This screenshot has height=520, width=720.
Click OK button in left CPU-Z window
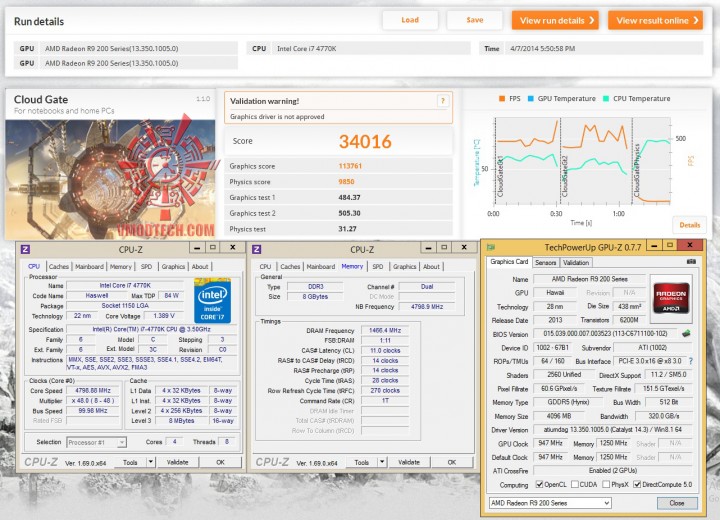click(x=220, y=462)
